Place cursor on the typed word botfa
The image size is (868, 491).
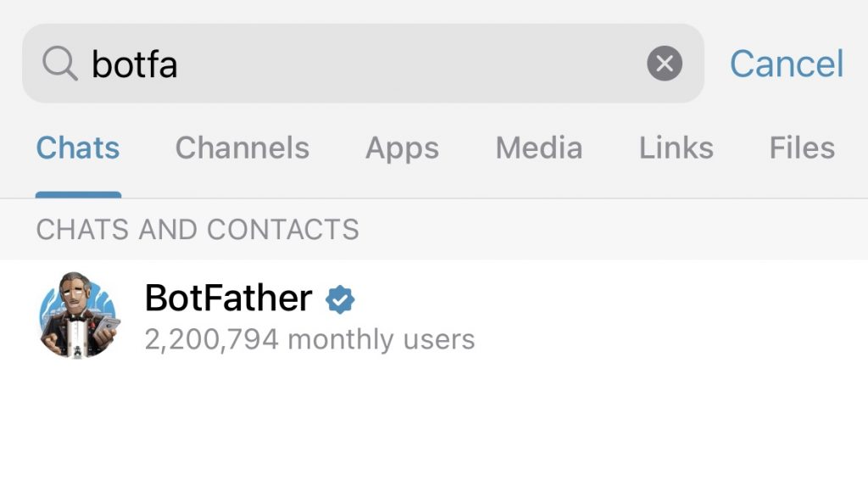135,64
